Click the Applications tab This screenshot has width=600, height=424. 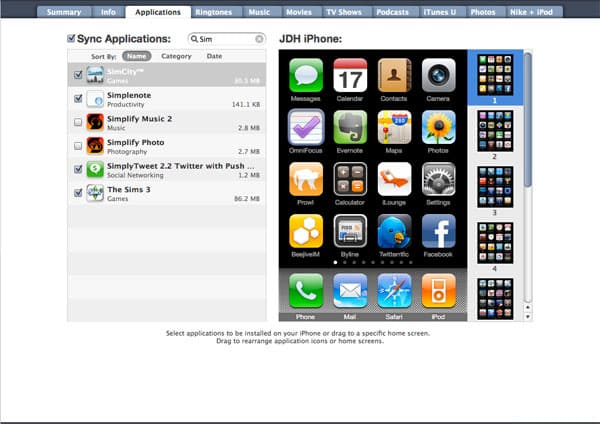158,12
